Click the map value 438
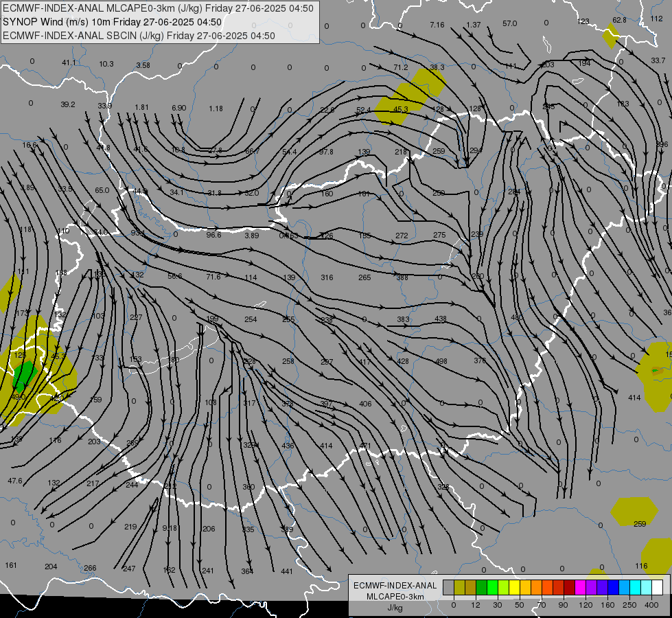Image resolution: width=672 pixels, height=618 pixels. pos(441,319)
